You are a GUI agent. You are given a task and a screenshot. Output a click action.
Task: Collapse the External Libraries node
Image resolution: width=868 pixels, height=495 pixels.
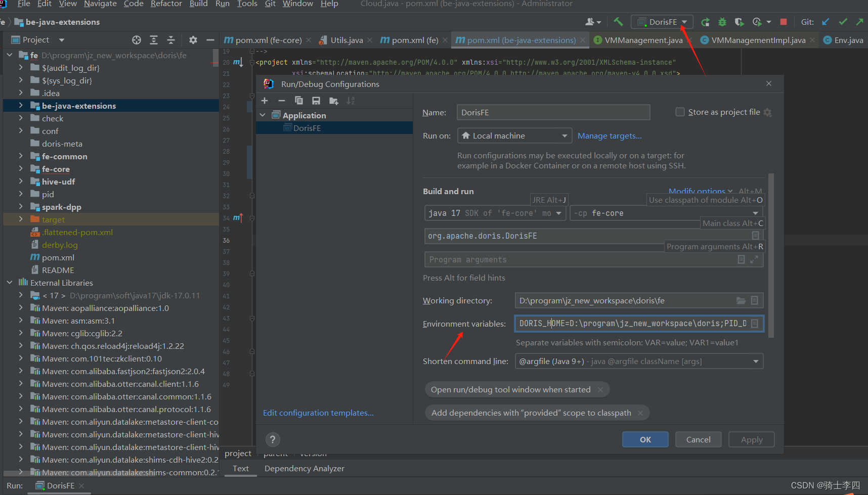[x=10, y=283]
